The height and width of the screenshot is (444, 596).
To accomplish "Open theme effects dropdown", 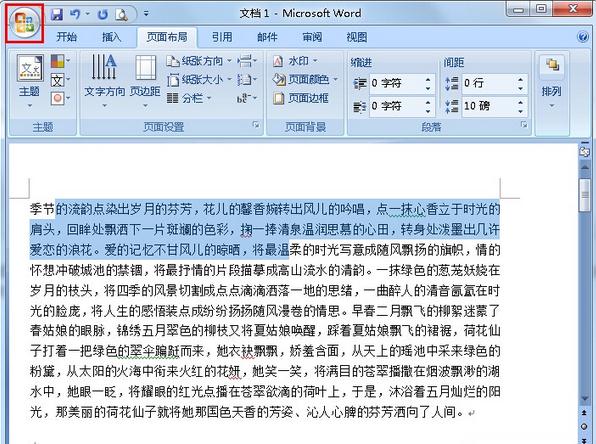I will (60, 98).
